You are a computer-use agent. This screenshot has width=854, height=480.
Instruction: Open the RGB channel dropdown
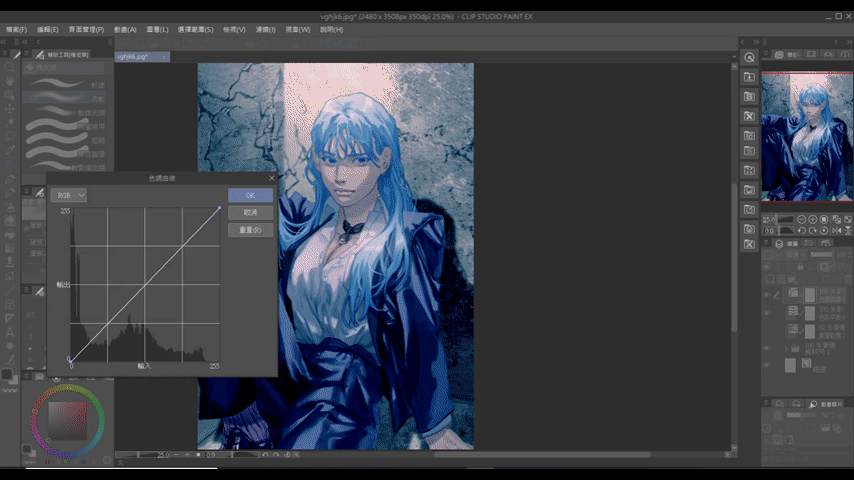[68, 195]
